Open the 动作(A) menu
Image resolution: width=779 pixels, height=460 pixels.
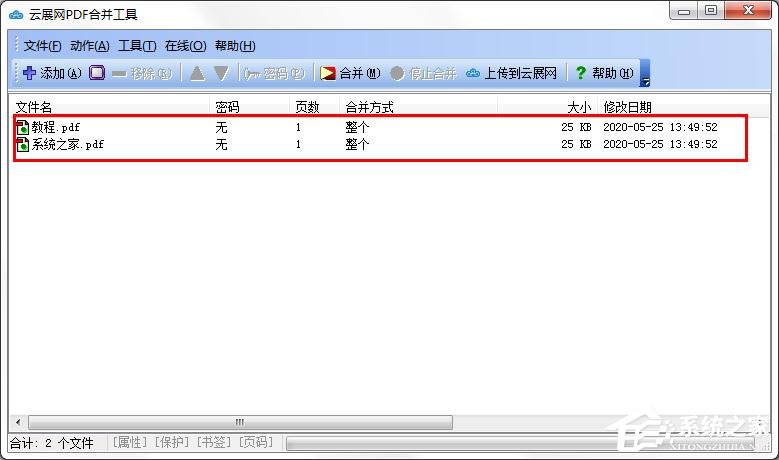(89, 46)
